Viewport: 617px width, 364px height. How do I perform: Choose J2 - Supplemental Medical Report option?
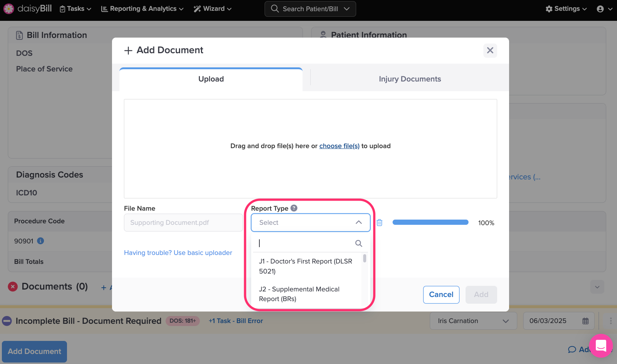[x=299, y=294]
